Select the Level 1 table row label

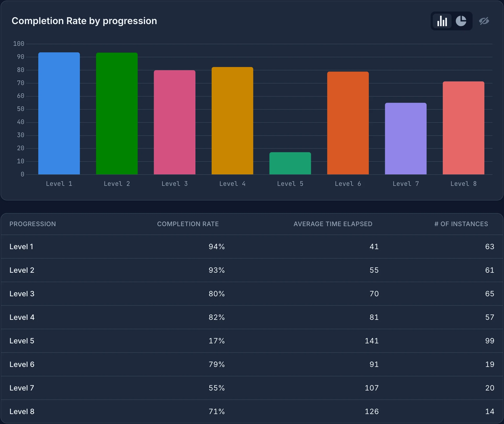pyautogui.click(x=21, y=247)
